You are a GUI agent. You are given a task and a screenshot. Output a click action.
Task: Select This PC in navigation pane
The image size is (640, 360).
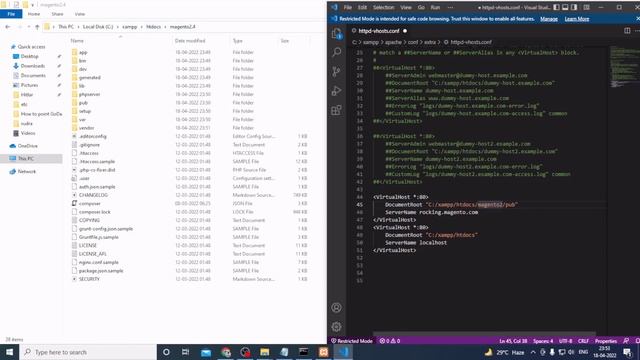click(25, 158)
